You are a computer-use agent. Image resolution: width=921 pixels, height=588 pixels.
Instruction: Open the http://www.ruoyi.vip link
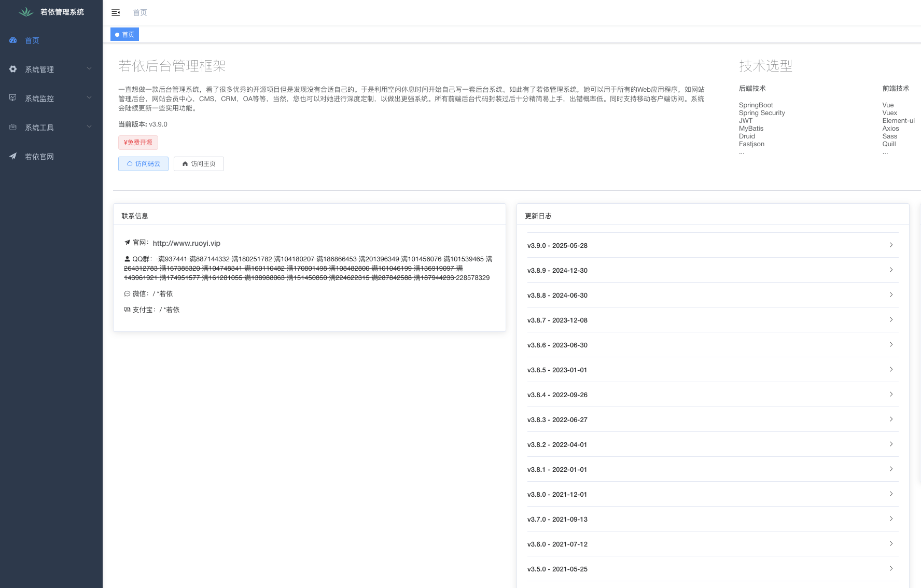pyautogui.click(x=186, y=243)
